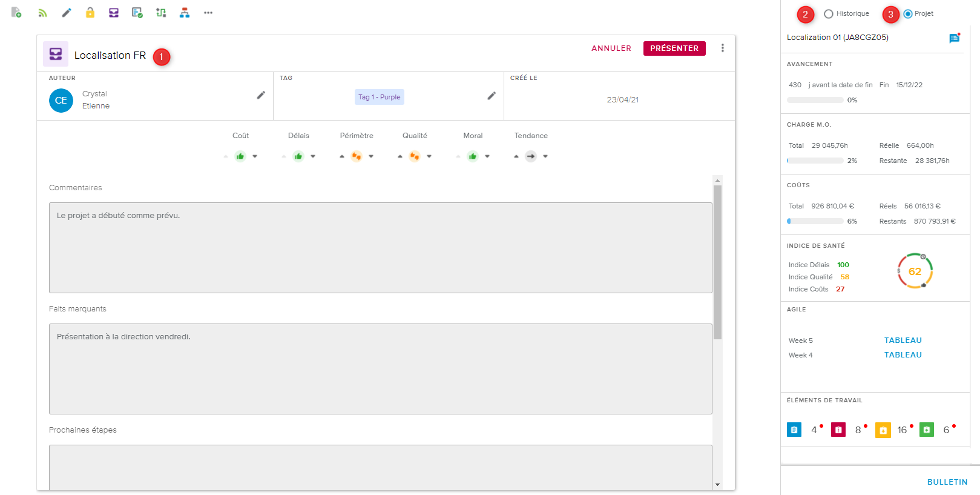
Task: Lower the Périmètre rating with down arrow
Action: [x=371, y=156]
